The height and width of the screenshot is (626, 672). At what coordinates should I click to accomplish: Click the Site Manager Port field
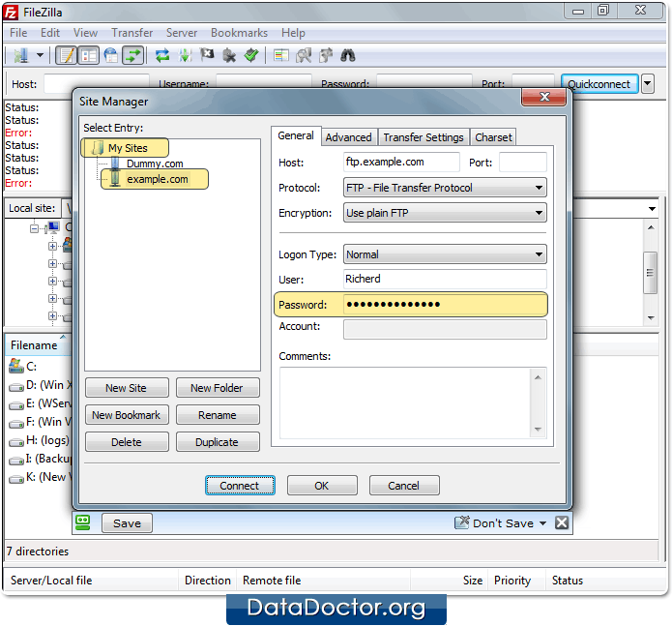tap(523, 163)
